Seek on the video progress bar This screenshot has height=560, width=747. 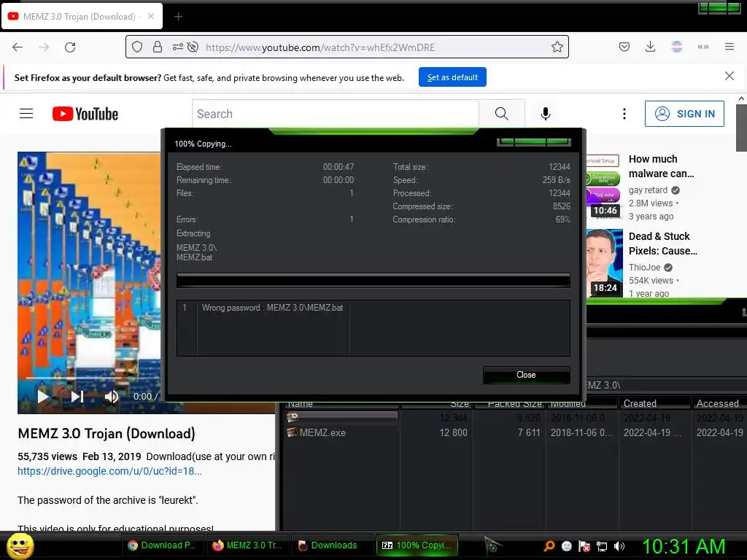[x=93, y=378]
